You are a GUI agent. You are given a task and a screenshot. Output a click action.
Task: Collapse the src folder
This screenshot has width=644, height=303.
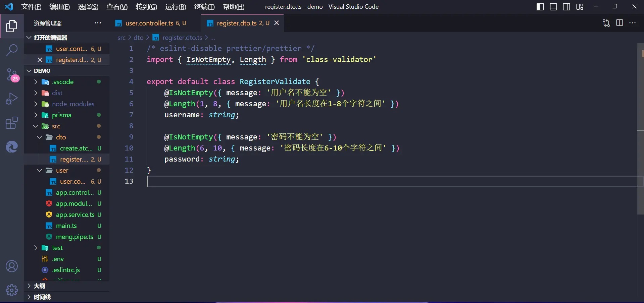pos(56,126)
